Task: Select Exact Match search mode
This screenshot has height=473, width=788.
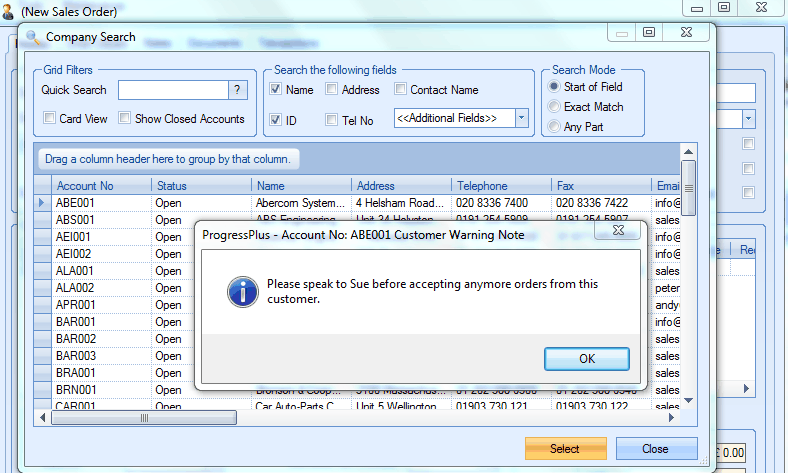Action: (554, 107)
